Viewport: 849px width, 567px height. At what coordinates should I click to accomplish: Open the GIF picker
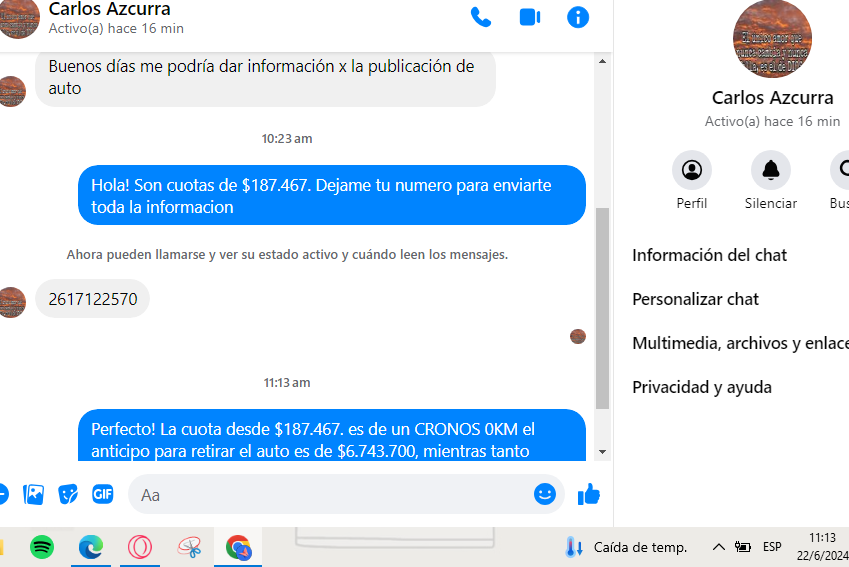(x=103, y=494)
